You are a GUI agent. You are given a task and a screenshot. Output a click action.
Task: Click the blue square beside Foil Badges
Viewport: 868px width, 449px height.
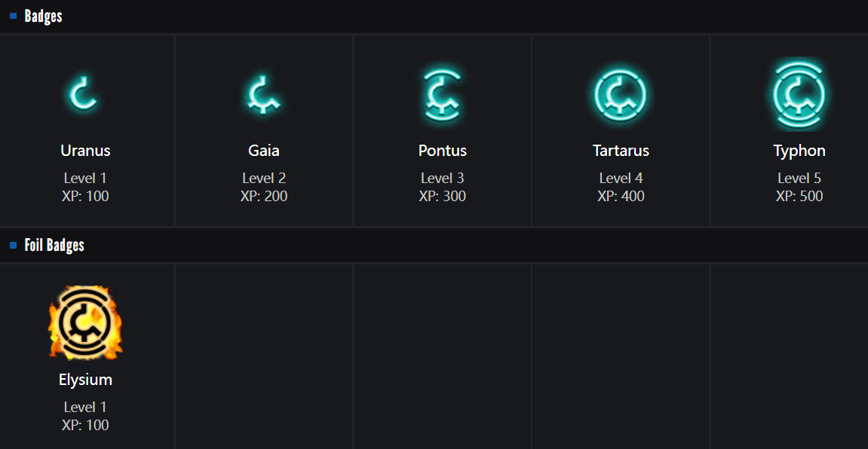click(x=14, y=246)
